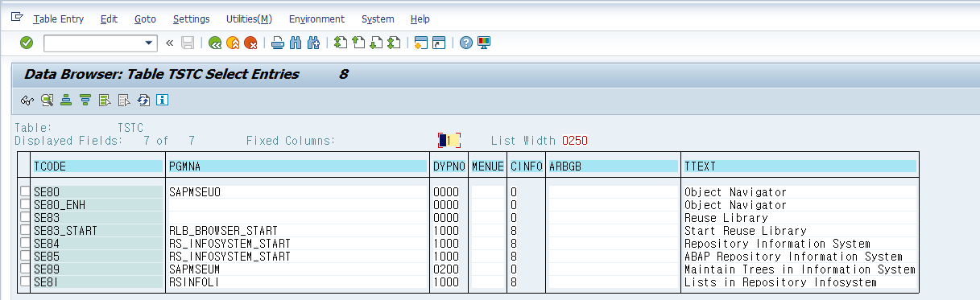
Task: Click the Display glasses icon
Action: tap(27, 101)
